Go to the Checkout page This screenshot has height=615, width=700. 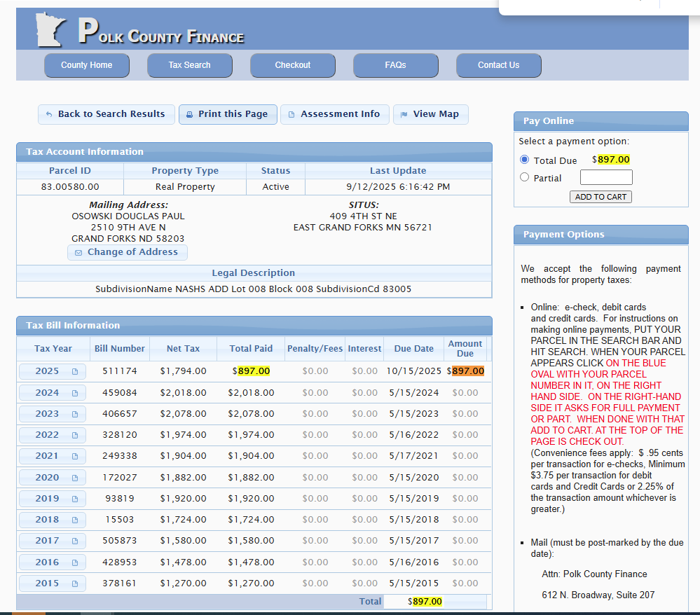292,65
